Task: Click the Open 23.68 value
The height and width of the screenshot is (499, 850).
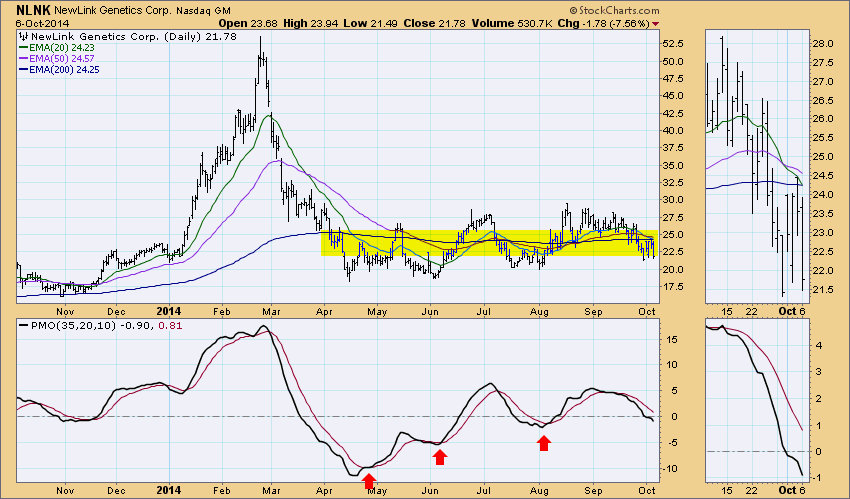Action: (248, 23)
